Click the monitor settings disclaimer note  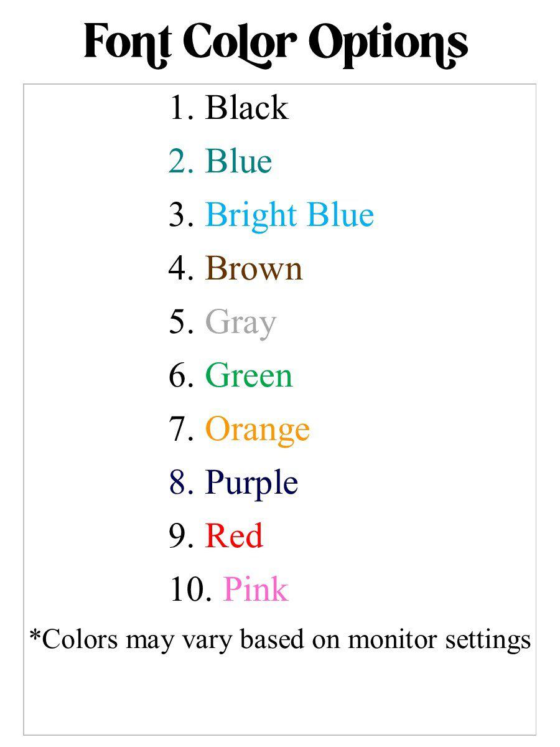click(x=280, y=639)
